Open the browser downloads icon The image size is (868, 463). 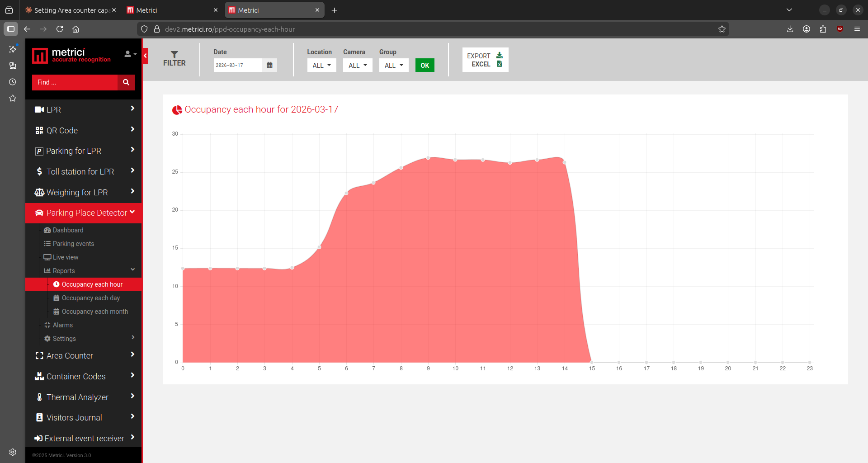pyautogui.click(x=790, y=29)
